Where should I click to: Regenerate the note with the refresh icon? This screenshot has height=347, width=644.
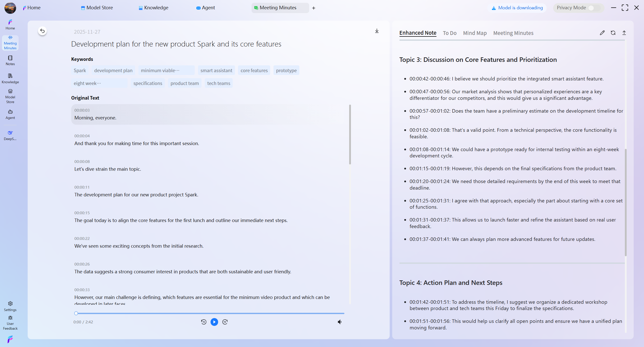(613, 33)
